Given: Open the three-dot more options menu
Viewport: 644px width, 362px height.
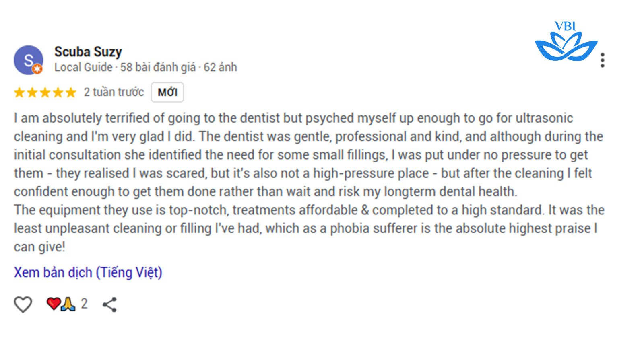Looking at the screenshot, I should coord(602,60).
